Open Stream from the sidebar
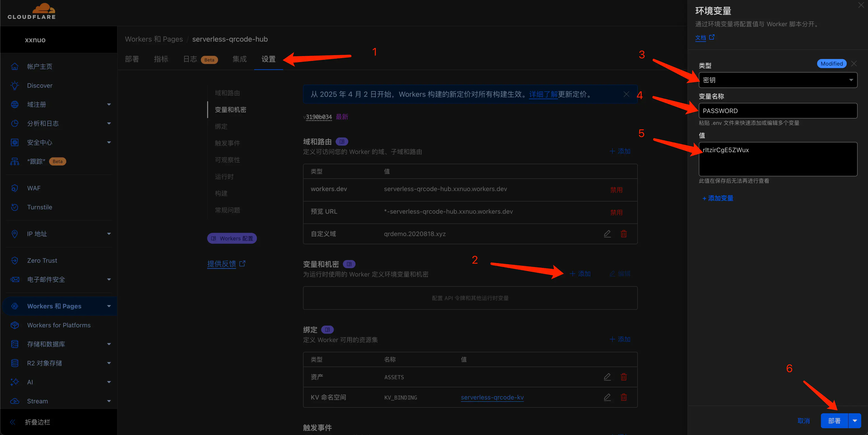 coord(37,401)
